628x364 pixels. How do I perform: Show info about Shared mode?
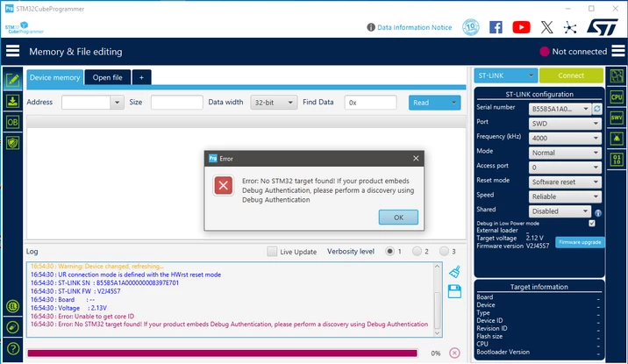pyautogui.click(x=598, y=212)
